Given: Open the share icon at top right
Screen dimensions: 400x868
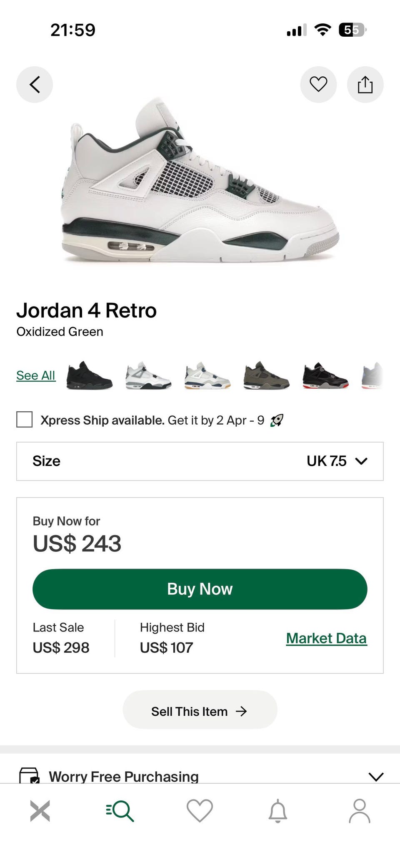Looking at the screenshot, I should point(365,85).
